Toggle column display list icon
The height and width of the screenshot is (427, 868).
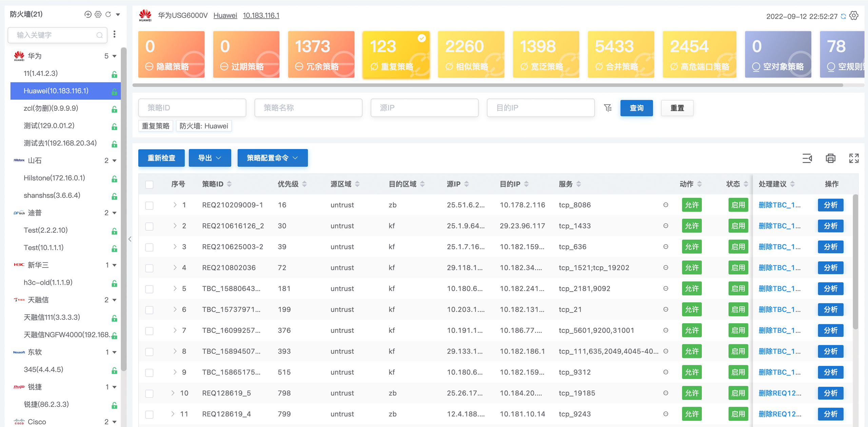pos(807,158)
